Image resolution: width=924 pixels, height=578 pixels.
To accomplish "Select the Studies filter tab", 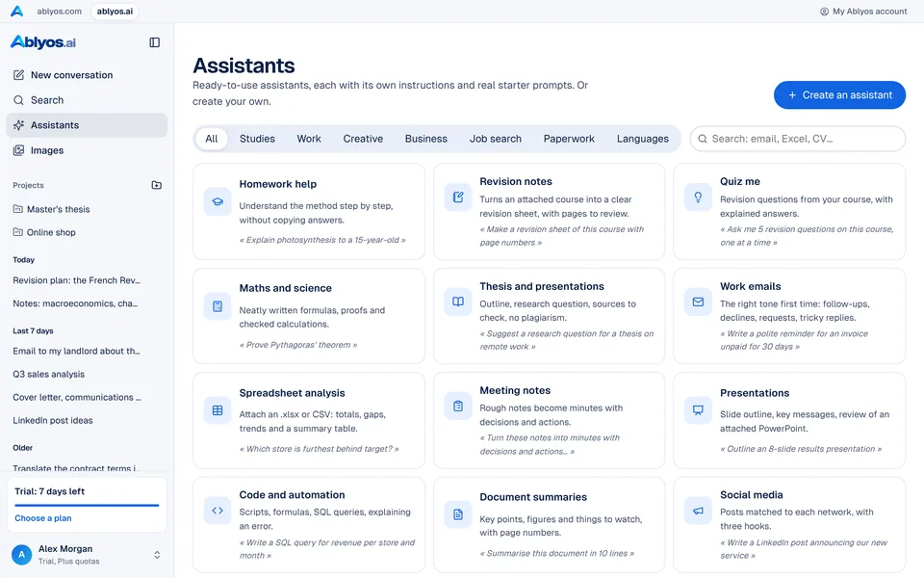I will point(257,139).
